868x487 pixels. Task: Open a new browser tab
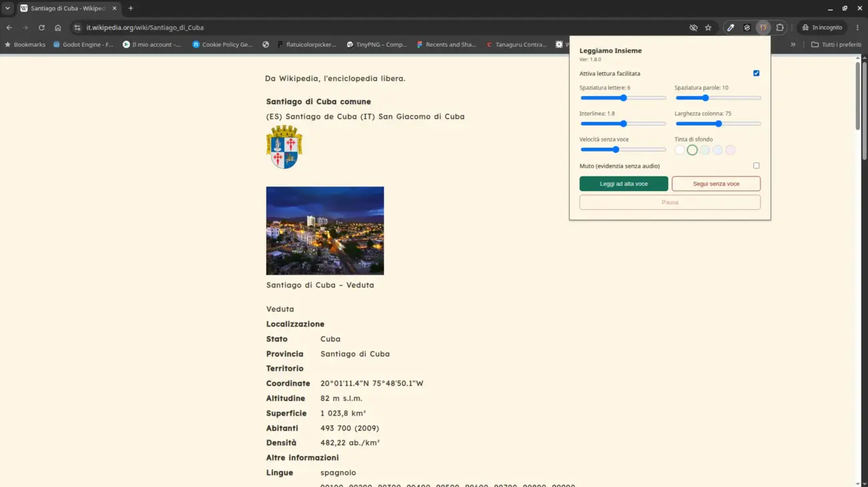(x=131, y=8)
